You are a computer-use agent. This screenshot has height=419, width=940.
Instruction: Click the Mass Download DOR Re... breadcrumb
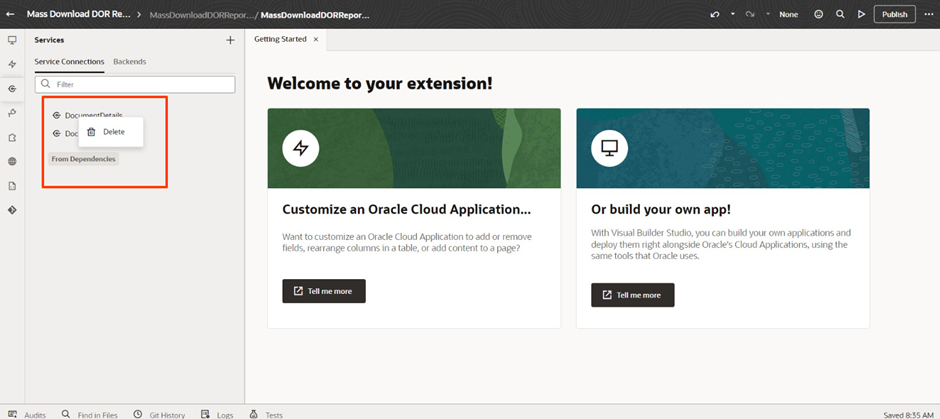click(x=79, y=14)
